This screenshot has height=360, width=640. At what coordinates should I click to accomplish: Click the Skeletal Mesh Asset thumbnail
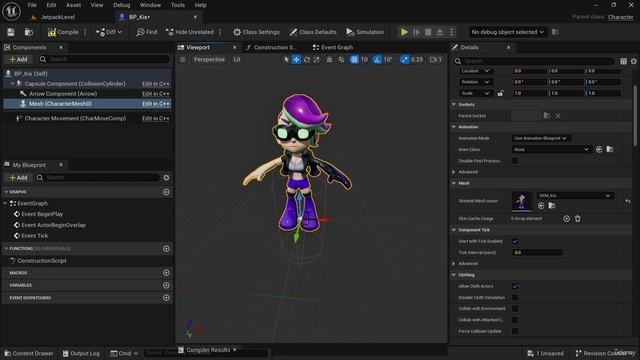tap(522, 201)
